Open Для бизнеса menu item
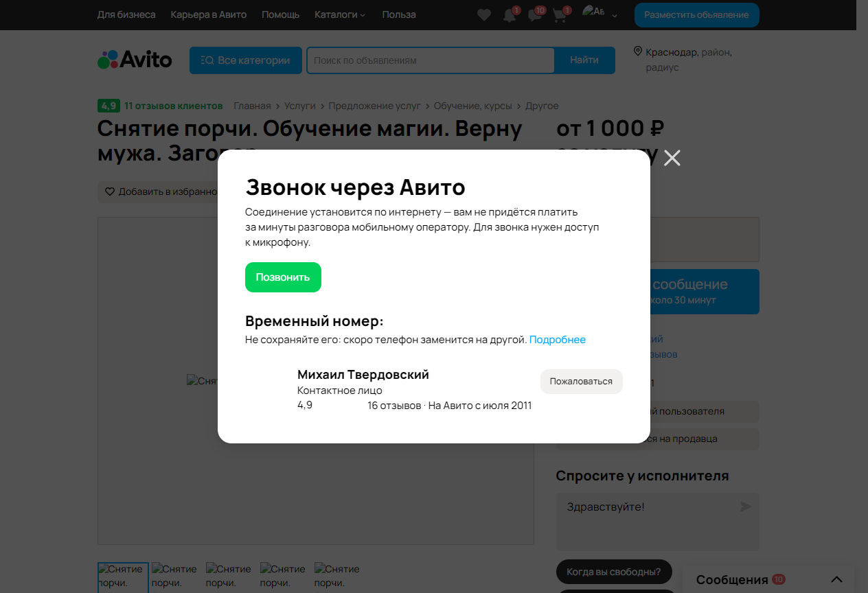The width and height of the screenshot is (868, 593). coord(126,14)
